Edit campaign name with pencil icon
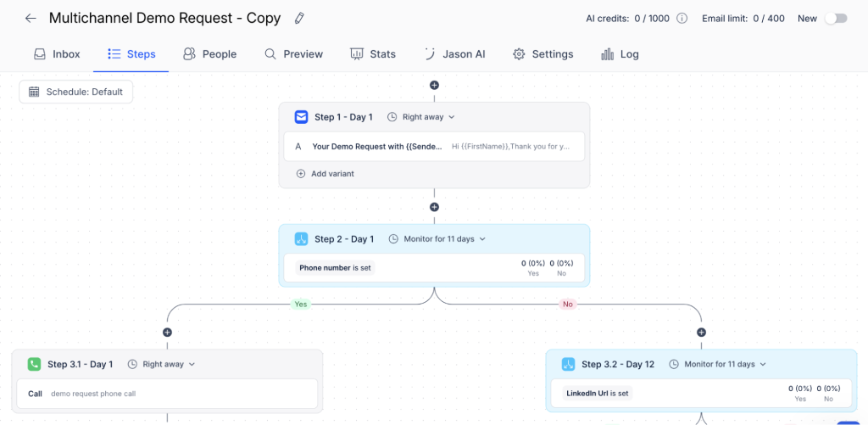 coord(299,19)
